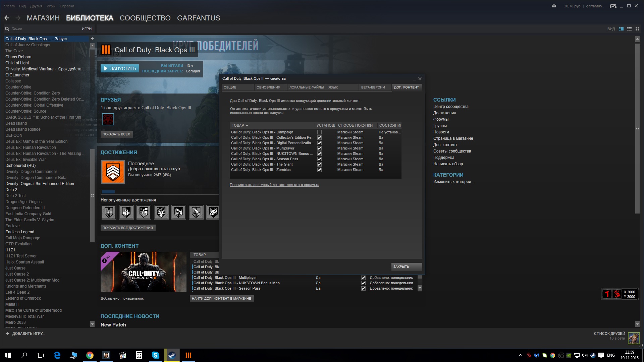Click the third unearned achievement icon
Viewport: 644px width, 362px height.
[144, 212]
